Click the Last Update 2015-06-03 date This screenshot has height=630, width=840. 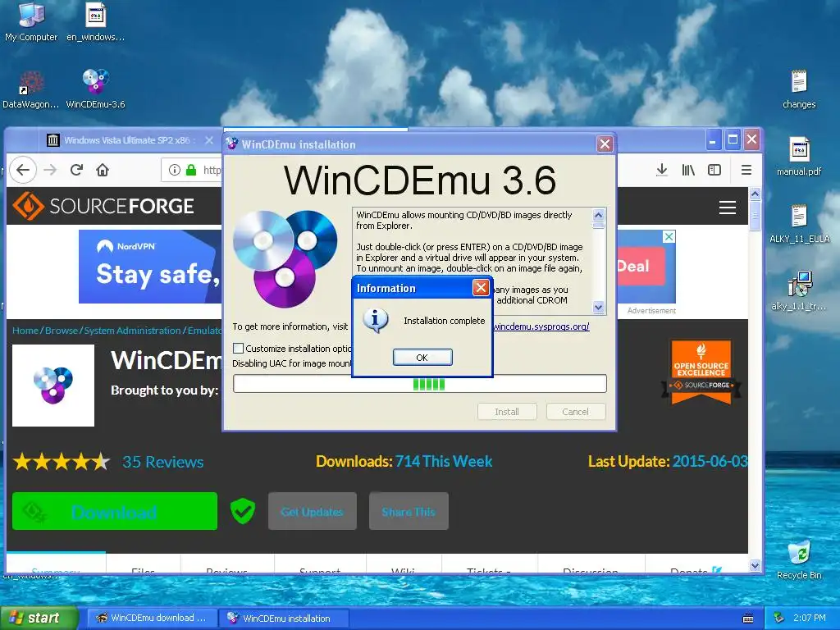point(710,461)
